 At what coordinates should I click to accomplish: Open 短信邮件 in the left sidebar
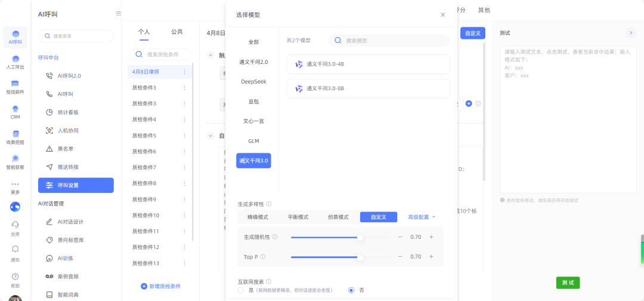[x=16, y=86]
